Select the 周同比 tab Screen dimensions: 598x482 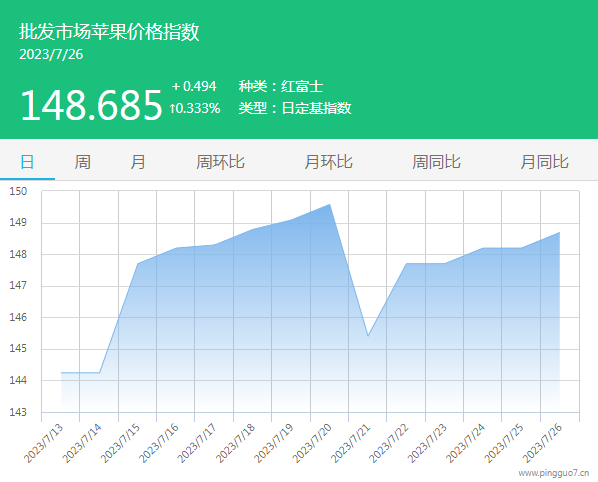pyautogui.click(x=436, y=162)
